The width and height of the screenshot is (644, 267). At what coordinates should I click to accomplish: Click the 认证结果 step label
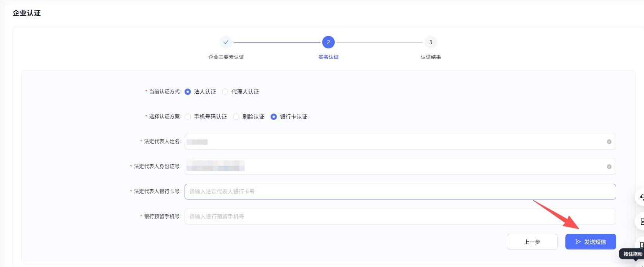pos(431,57)
